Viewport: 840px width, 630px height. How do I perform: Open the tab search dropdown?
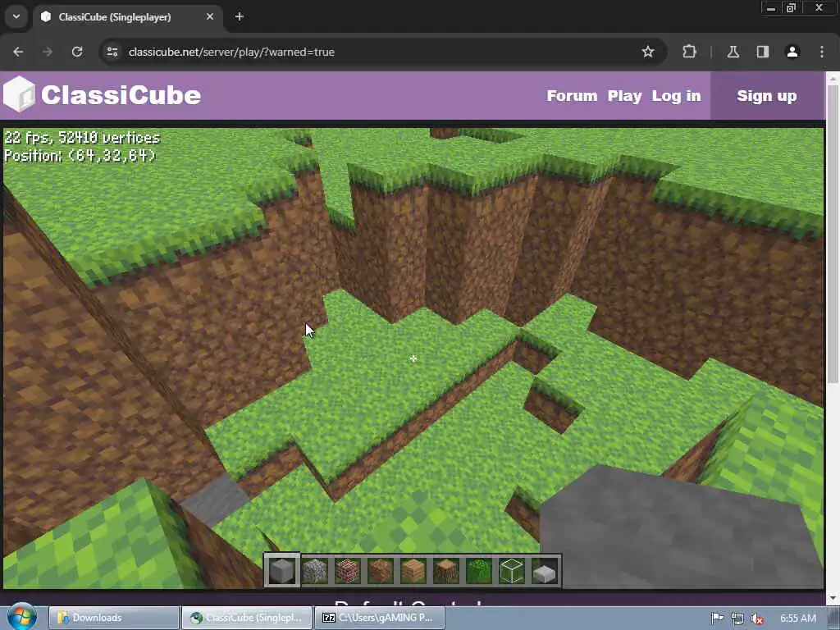pos(16,16)
